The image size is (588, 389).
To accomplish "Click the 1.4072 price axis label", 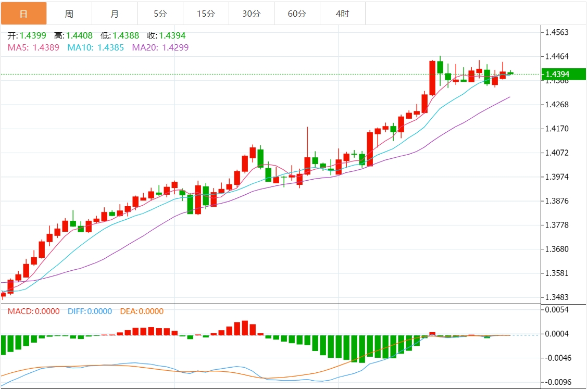I will click(x=557, y=153).
